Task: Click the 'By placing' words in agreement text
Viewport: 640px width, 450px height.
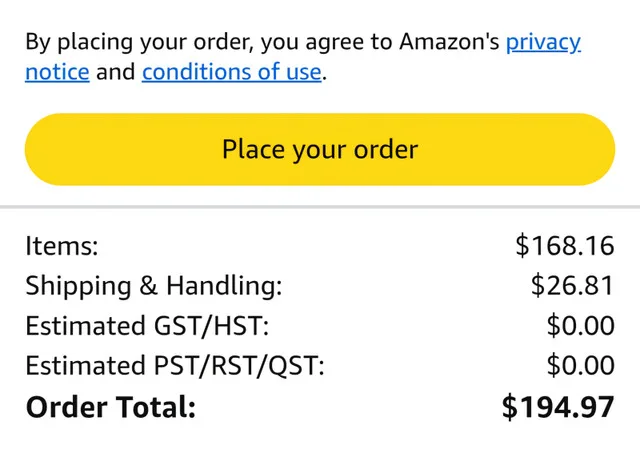Action: pos(74,42)
